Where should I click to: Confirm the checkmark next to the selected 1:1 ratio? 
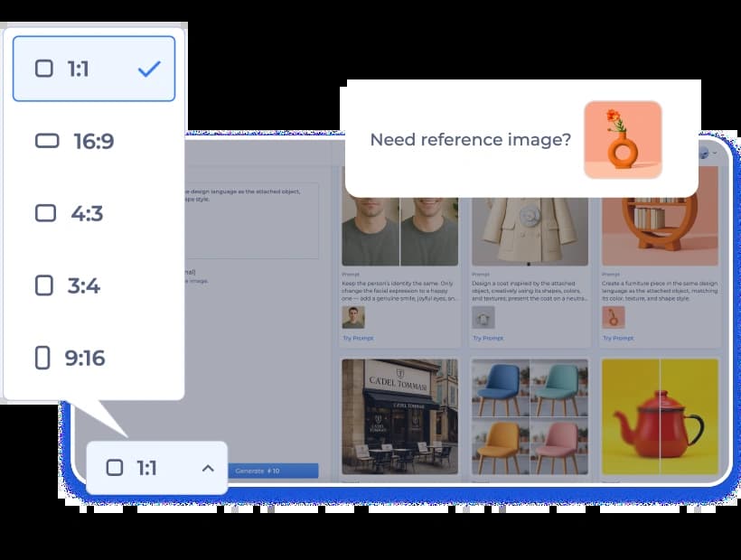[148, 69]
